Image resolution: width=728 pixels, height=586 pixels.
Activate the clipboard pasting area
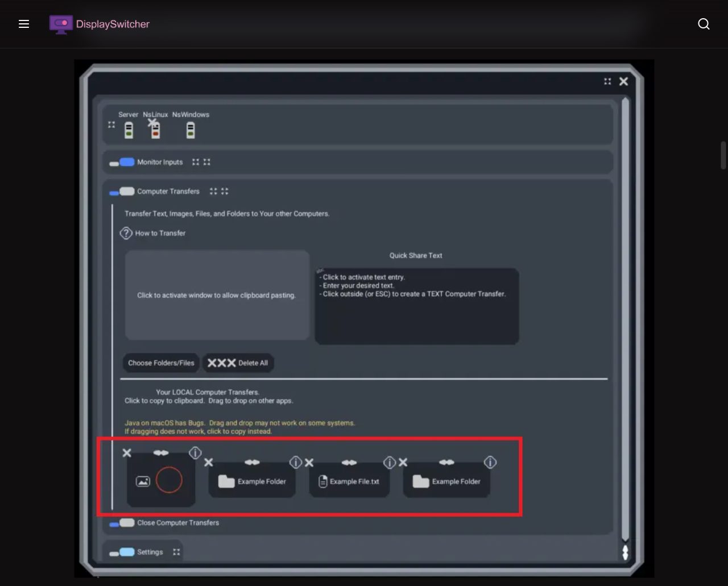217,295
